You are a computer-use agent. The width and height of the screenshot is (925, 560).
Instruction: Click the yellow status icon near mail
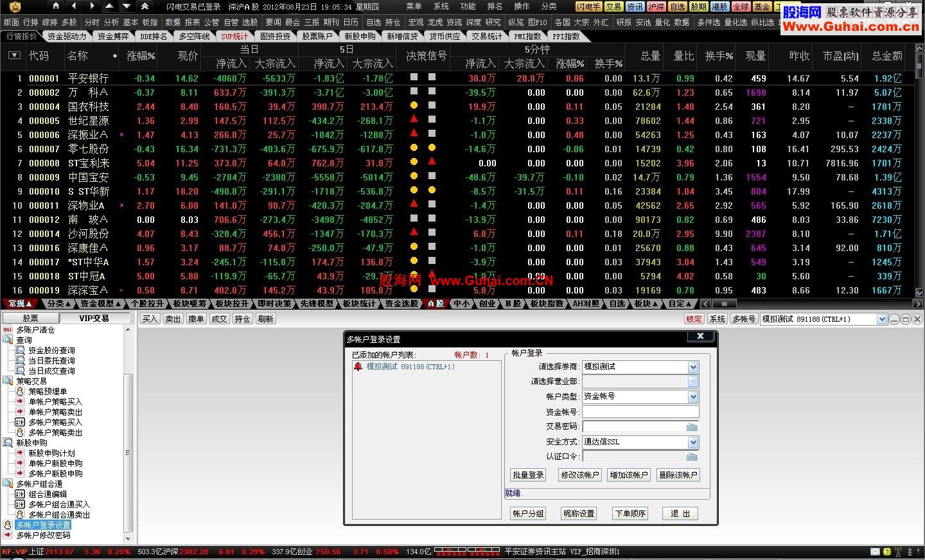click(x=887, y=552)
